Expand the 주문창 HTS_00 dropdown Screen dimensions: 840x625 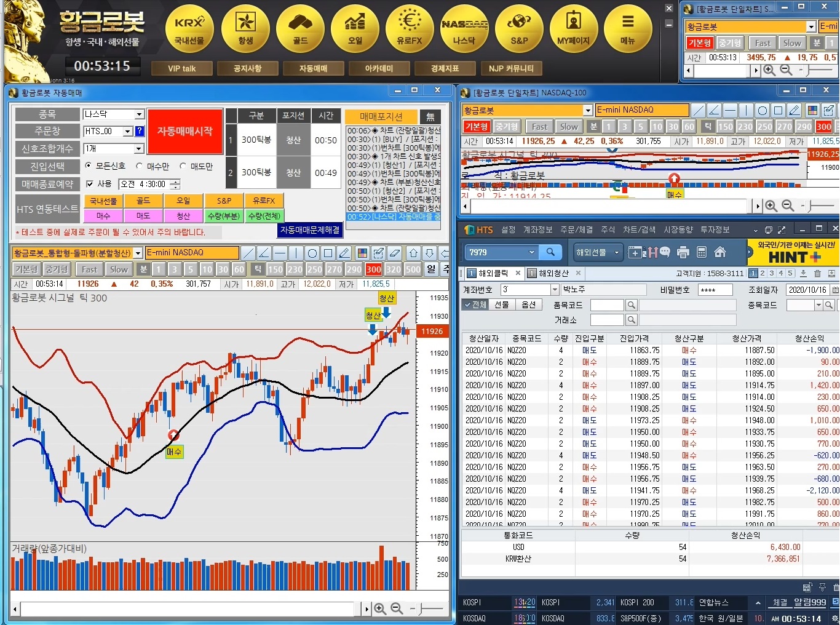[128, 131]
